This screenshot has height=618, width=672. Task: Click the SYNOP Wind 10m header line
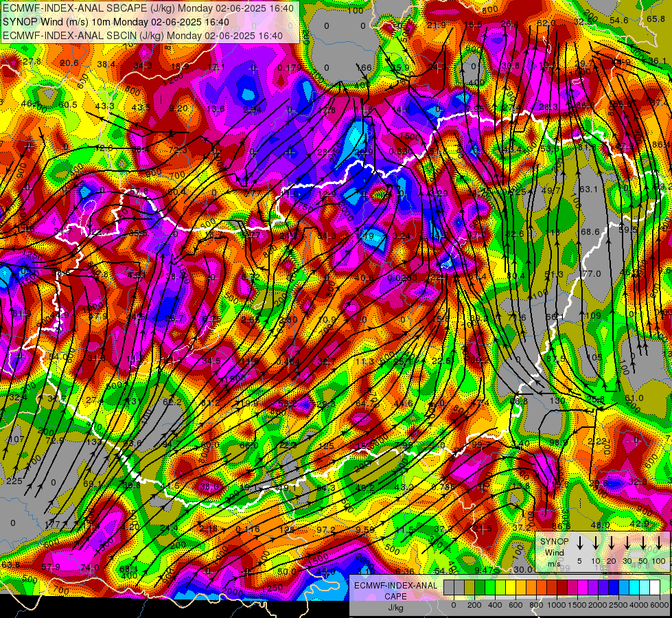(x=116, y=22)
